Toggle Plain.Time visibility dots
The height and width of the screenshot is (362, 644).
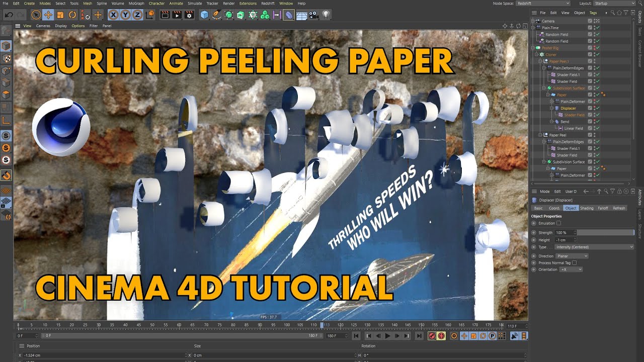click(x=594, y=28)
